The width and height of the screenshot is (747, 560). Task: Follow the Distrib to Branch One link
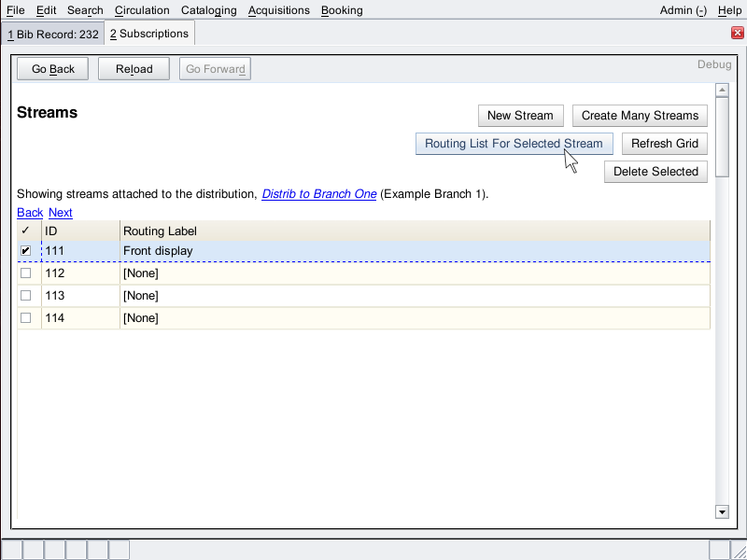click(319, 194)
